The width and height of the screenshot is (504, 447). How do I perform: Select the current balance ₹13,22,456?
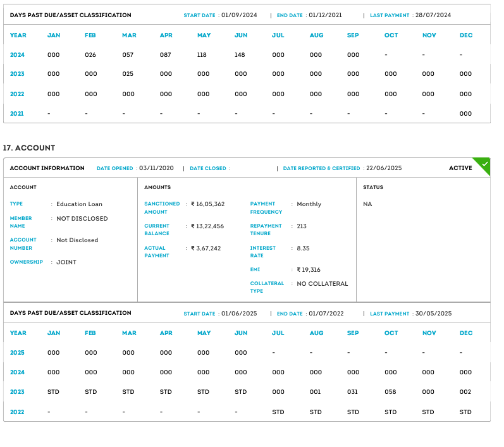click(207, 226)
